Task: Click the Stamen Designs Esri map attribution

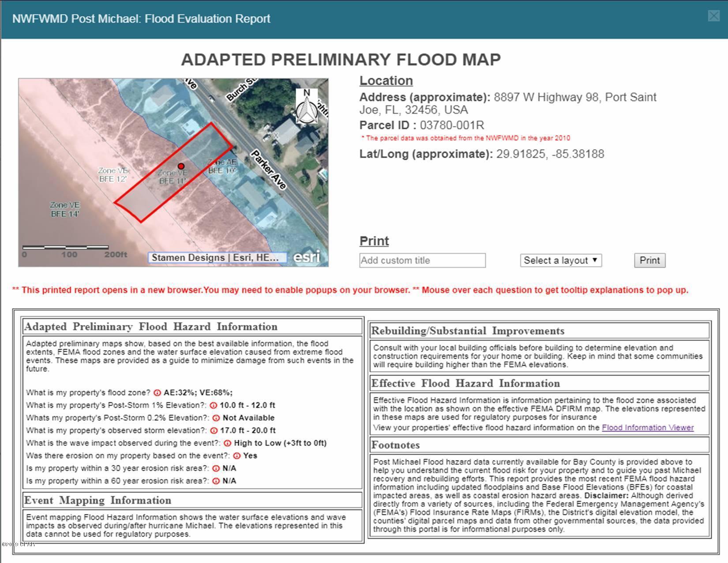Action: pos(216,258)
